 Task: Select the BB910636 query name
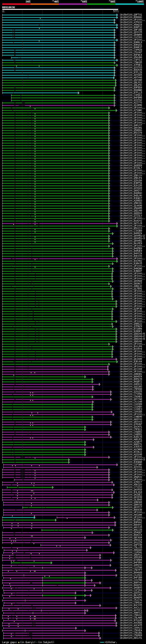(x=8, y=7)
